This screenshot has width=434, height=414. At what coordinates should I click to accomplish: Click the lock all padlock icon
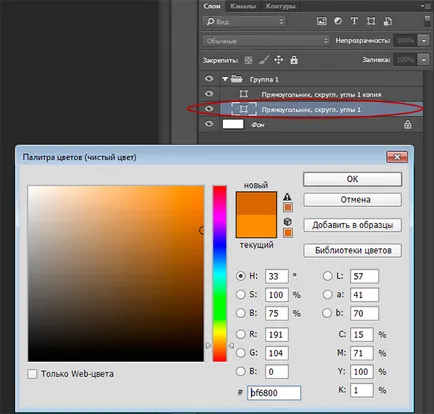coord(294,60)
